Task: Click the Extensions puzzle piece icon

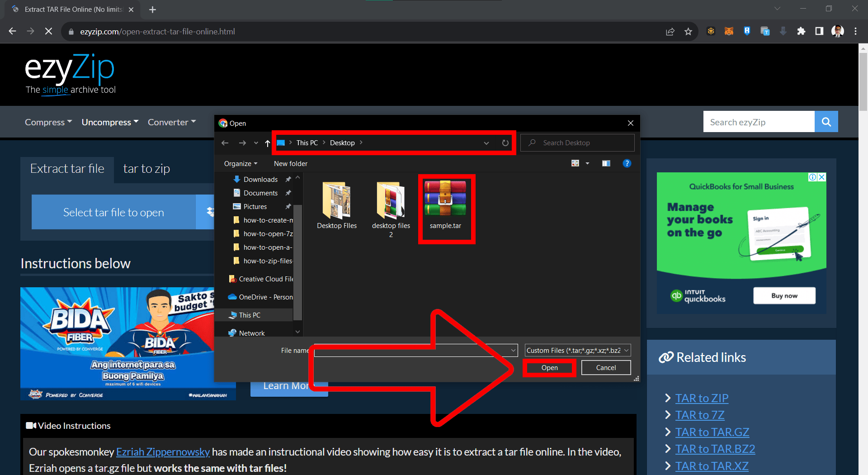Action: coord(801,31)
